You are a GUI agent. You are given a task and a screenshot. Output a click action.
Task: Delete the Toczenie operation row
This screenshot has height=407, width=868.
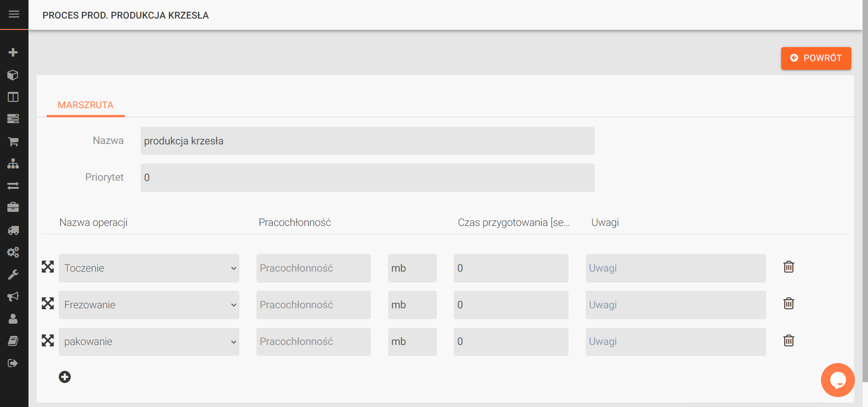[x=788, y=267]
